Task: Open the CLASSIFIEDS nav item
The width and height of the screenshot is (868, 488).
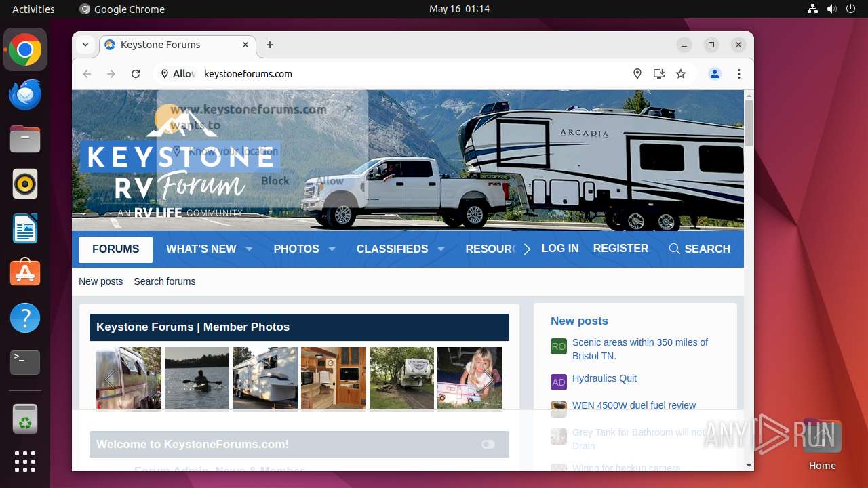Action: point(392,249)
